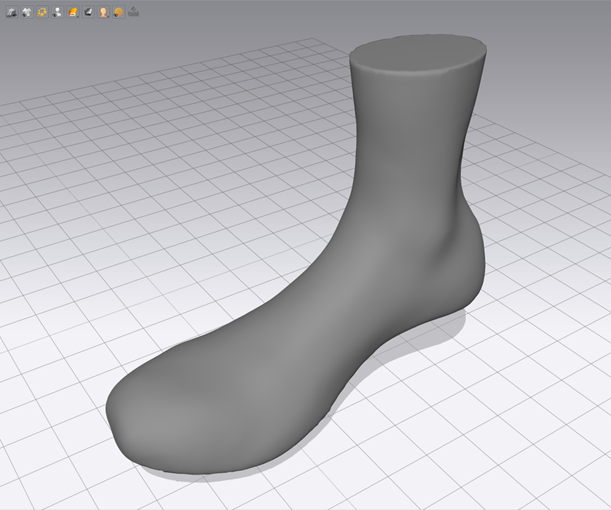Click the first grey garment display icon
The height and width of the screenshot is (510, 611).
(x=12, y=12)
